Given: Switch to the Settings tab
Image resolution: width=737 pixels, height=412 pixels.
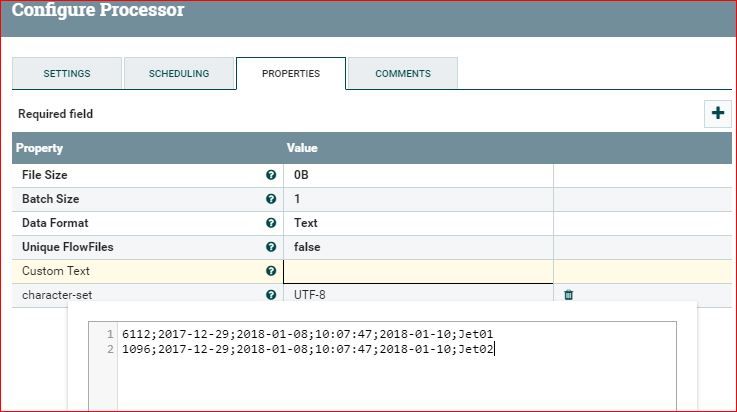Looking at the screenshot, I should click(67, 73).
